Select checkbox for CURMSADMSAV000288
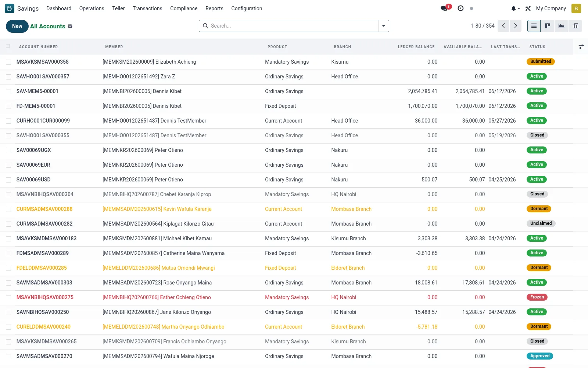Viewport: 588px width, 368px height. 8,209
